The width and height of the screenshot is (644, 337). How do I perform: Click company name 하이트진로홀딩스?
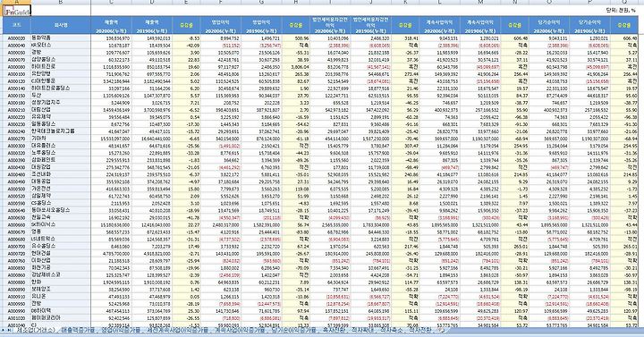tap(50, 88)
